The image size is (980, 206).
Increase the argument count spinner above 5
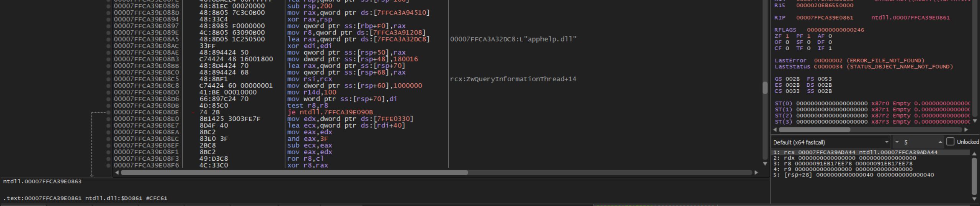tap(940, 140)
